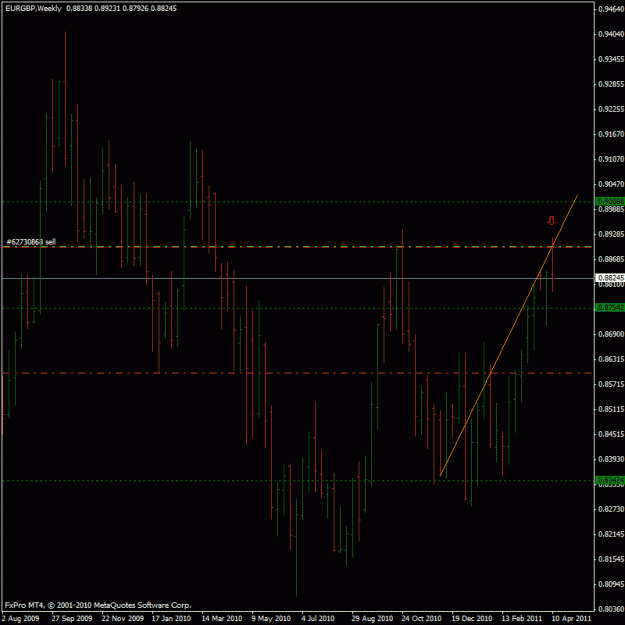
Task: Select the red down arrow marker on chart
Action: (x=551, y=220)
